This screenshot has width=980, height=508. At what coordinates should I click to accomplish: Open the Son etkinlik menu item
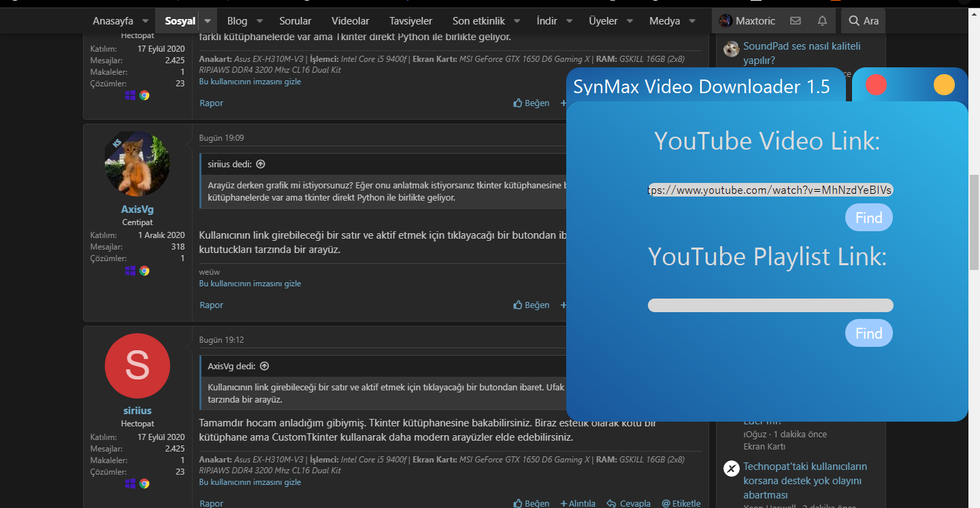pos(479,21)
